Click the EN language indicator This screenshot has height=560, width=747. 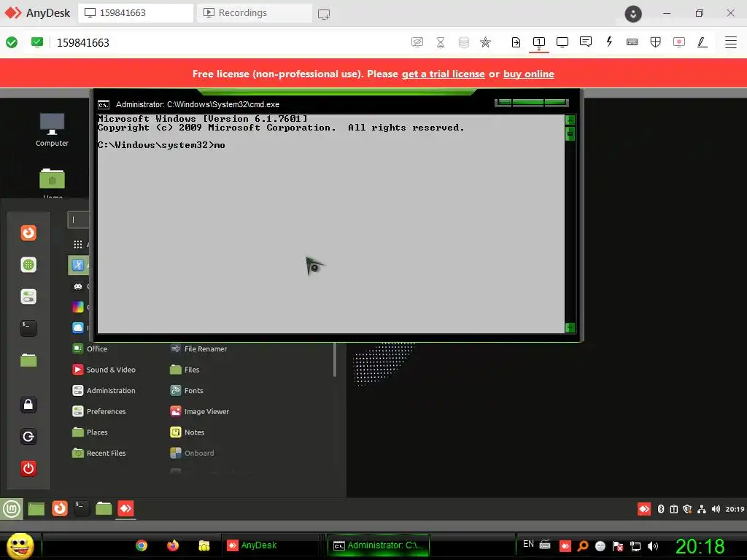(528, 544)
